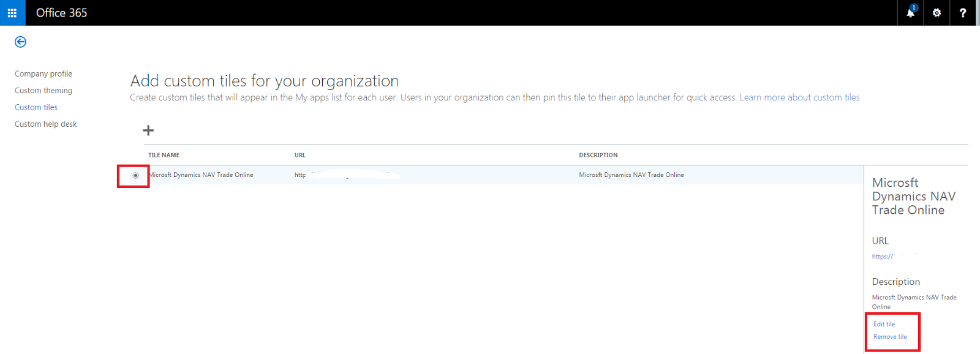Click the Add custom tiles page heading

tap(265, 81)
